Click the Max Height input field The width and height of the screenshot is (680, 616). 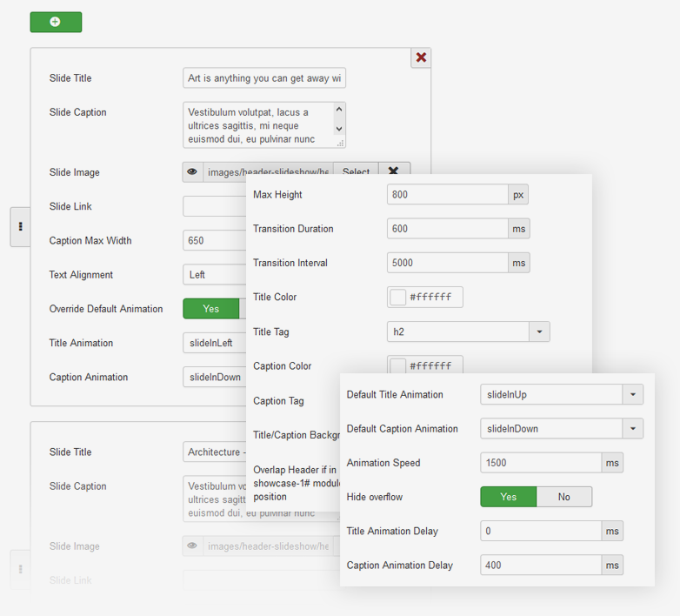[447, 195]
